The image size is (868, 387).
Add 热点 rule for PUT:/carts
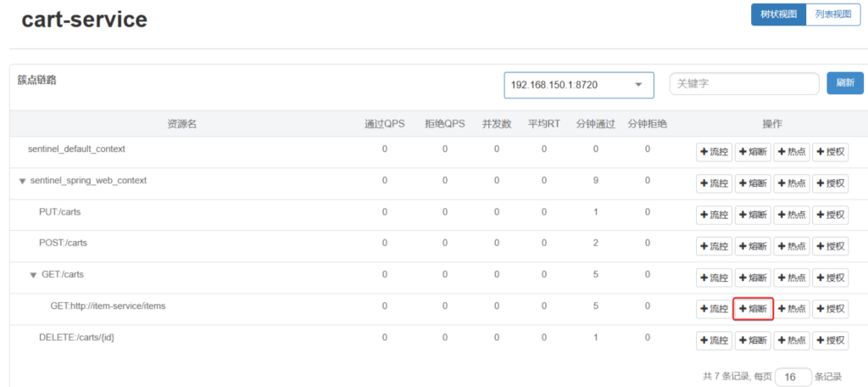click(792, 215)
